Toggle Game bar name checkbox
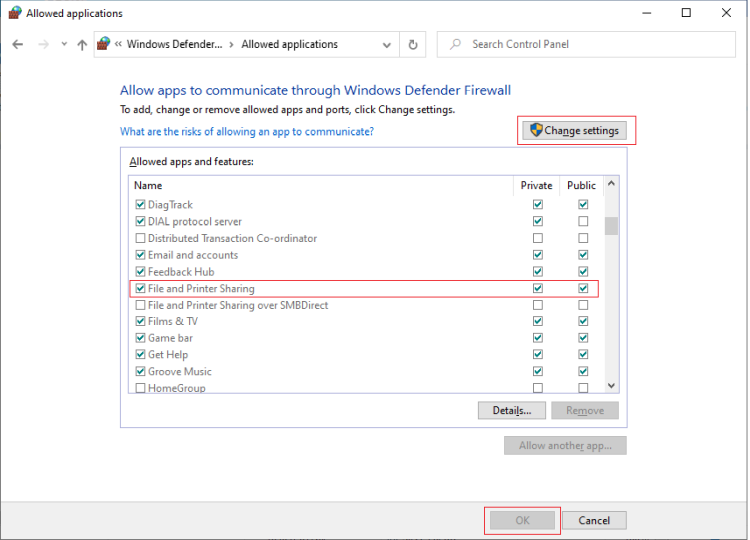Screen dimensions: 750x540 [x=140, y=338]
